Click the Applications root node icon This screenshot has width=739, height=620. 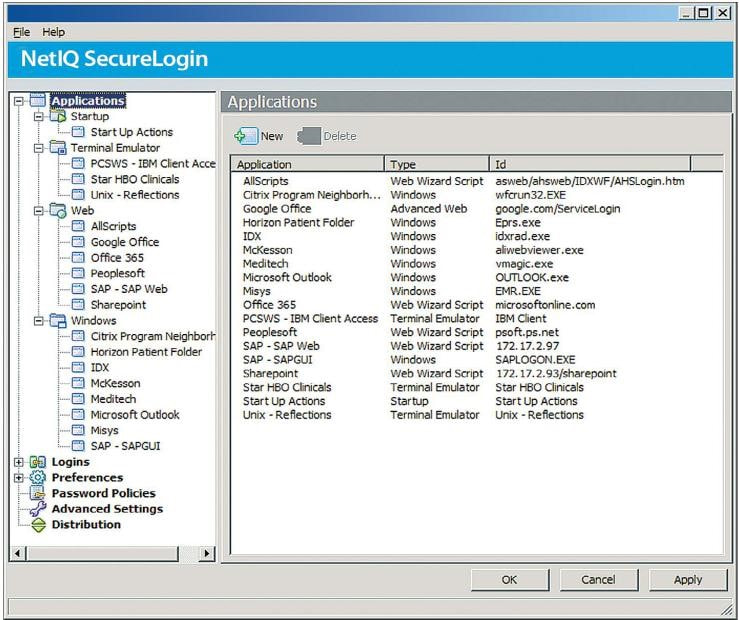38,100
